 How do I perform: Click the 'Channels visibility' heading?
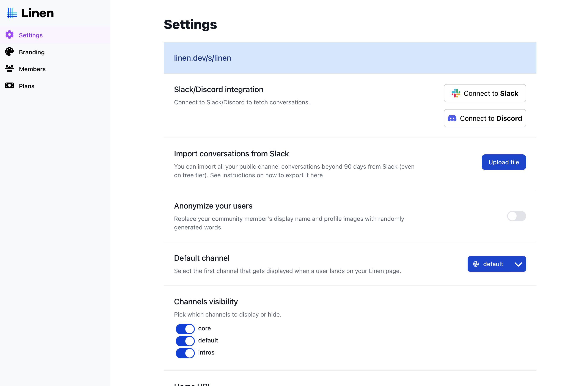pos(206,301)
